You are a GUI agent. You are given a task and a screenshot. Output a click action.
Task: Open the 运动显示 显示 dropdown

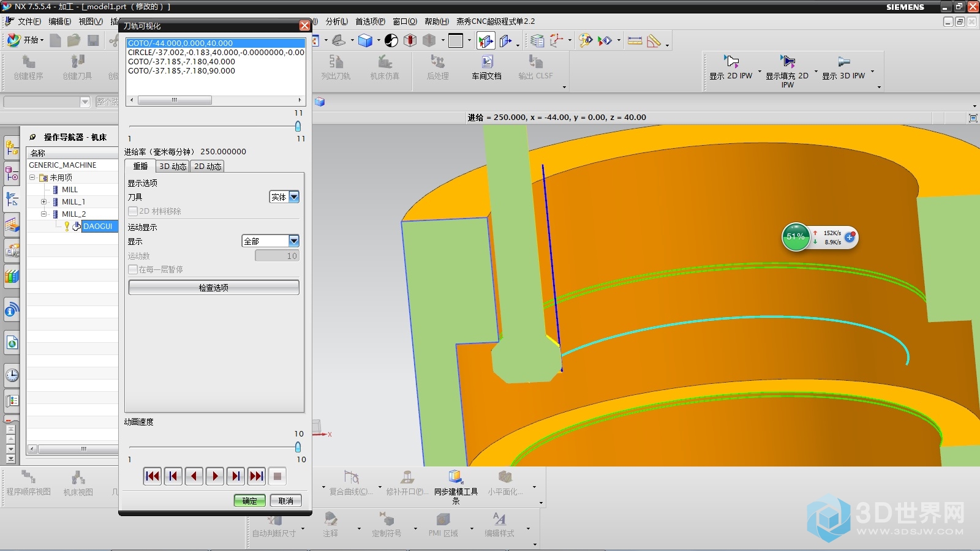click(x=294, y=241)
